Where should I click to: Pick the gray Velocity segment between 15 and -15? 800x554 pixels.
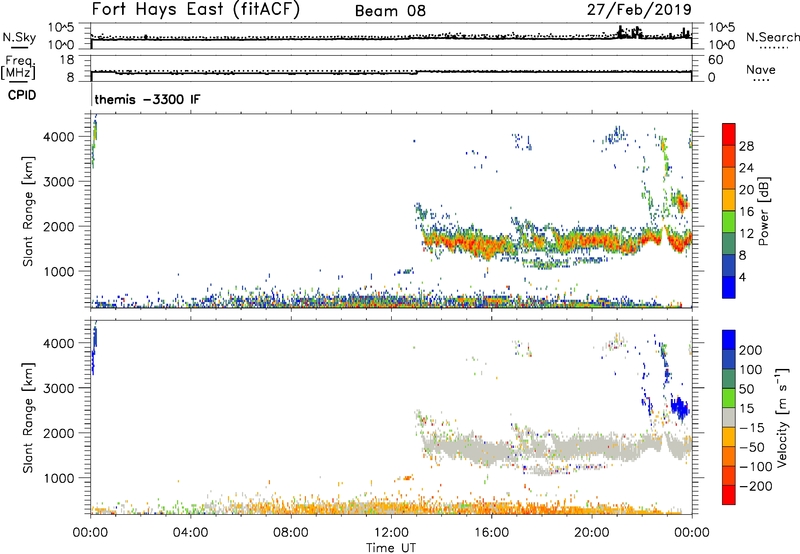pos(729,417)
